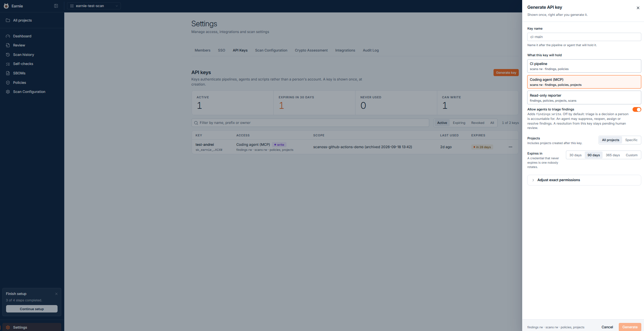Set expiry to 365 days

coord(613,155)
